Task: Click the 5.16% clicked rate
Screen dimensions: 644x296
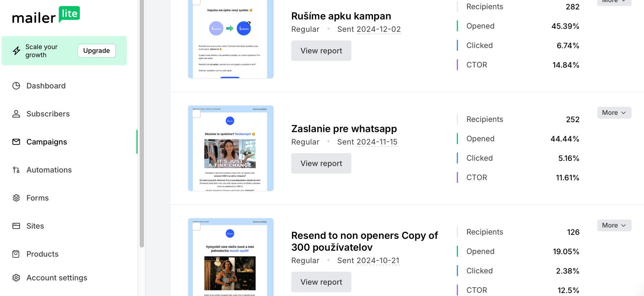Action: coord(569,158)
